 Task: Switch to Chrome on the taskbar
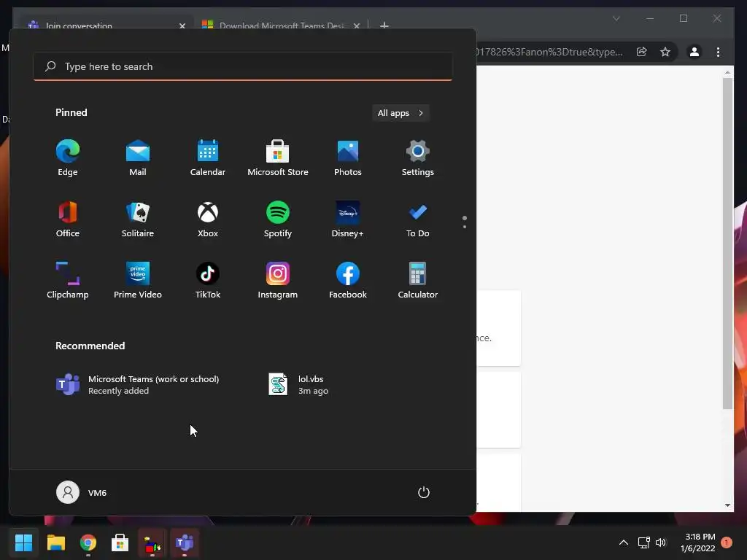[88, 542]
